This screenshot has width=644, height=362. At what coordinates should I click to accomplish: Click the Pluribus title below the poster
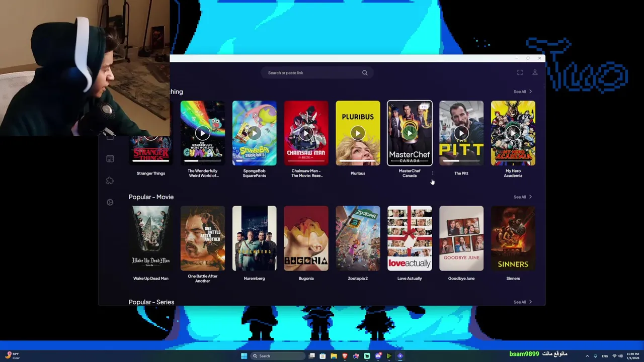[358, 173]
